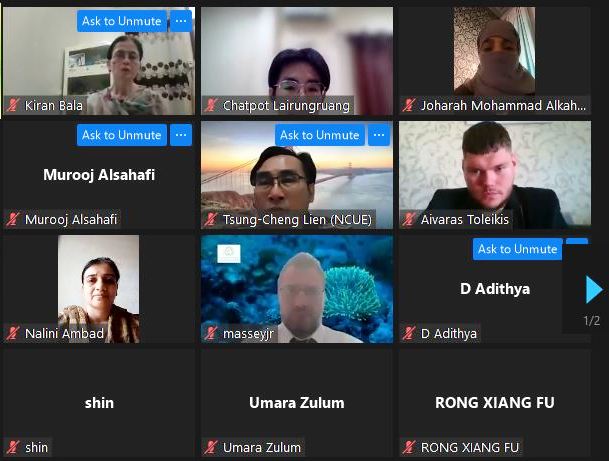Open more options on Murooj Alsahafi's tile
This screenshot has width=609, height=461.
click(x=181, y=135)
